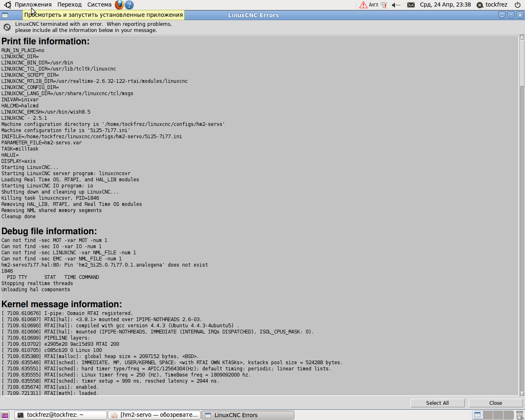
Task: Click the error stop icon in dialog
Action: click(x=7, y=27)
